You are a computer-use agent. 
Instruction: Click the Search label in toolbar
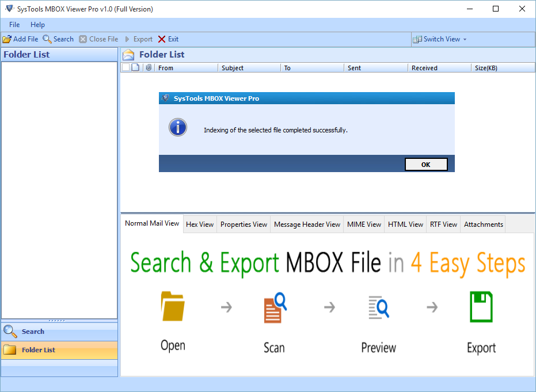click(63, 39)
